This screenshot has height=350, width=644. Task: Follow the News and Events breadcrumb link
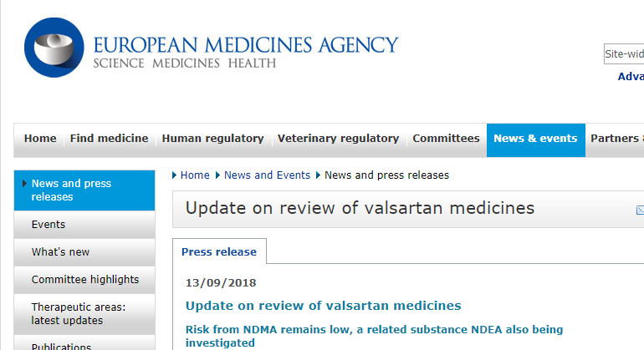[267, 175]
